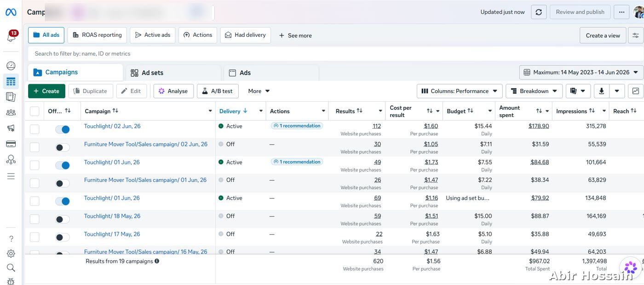
Task: Sort by the Results column sort arrows
Action: click(x=360, y=111)
